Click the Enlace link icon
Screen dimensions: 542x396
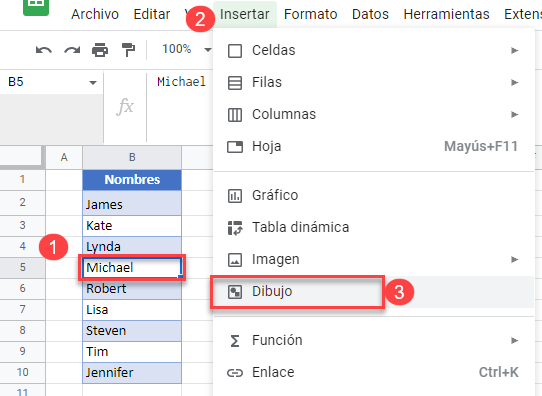(x=235, y=373)
